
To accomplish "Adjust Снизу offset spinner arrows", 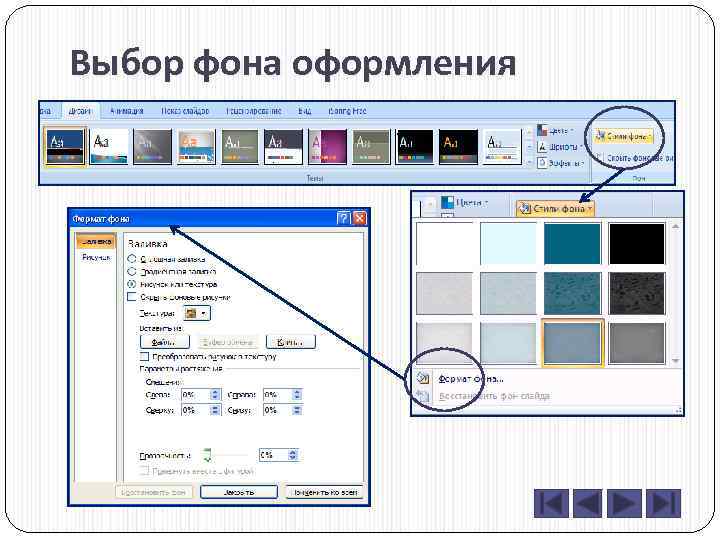I will tap(297, 410).
